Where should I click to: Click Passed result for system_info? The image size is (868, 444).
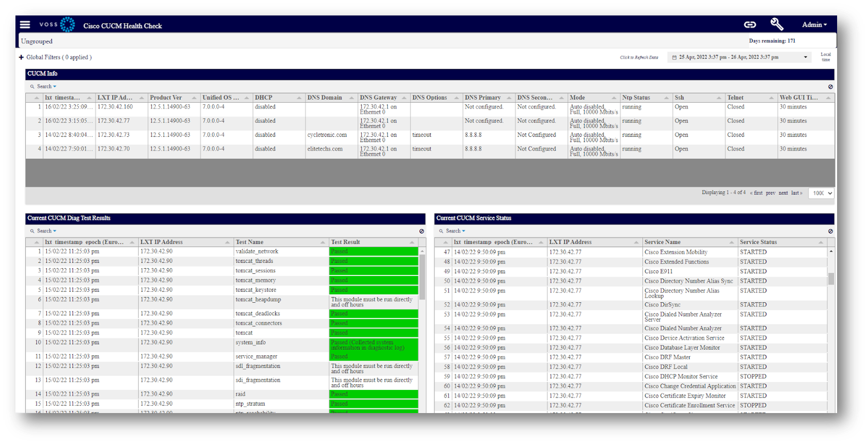[373, 345]
